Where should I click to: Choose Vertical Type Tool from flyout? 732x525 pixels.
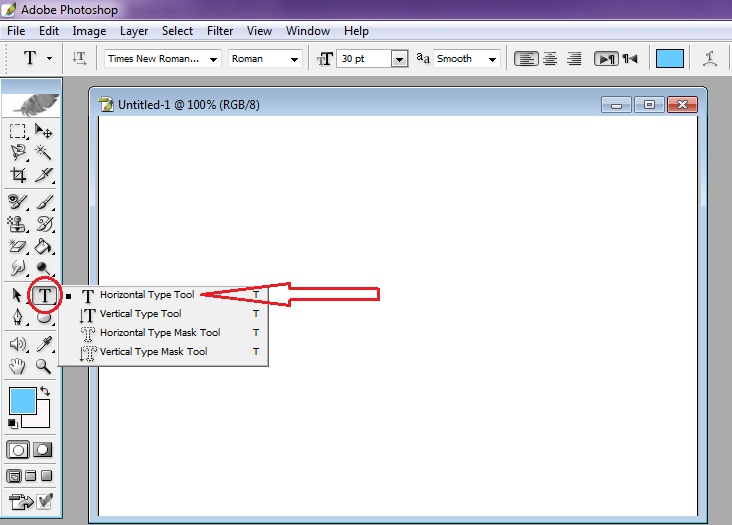tap(164, 314)
